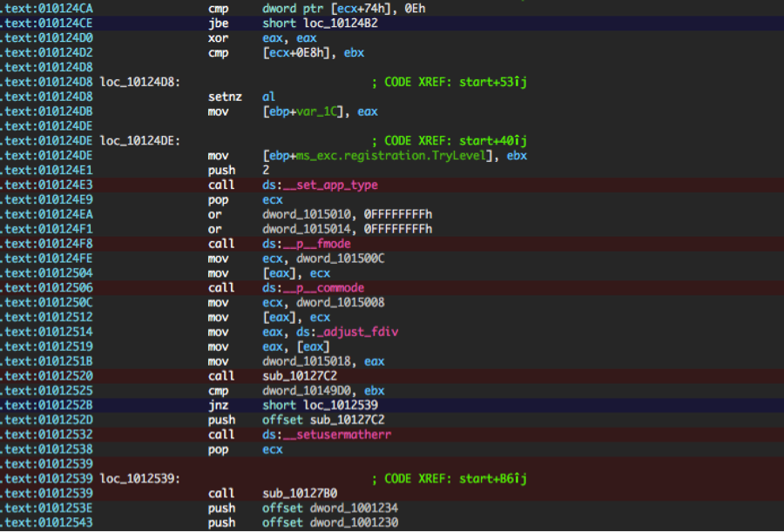784x532 pixels.
Task: Open the sub_10127B0 call target
Action: (x=300, y=494)
